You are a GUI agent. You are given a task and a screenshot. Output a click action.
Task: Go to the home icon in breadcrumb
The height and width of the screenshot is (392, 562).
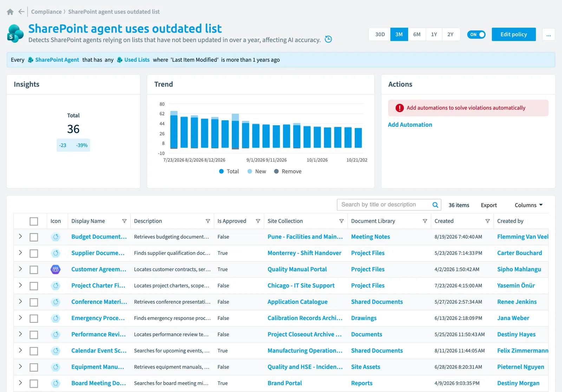click(10, 12)
